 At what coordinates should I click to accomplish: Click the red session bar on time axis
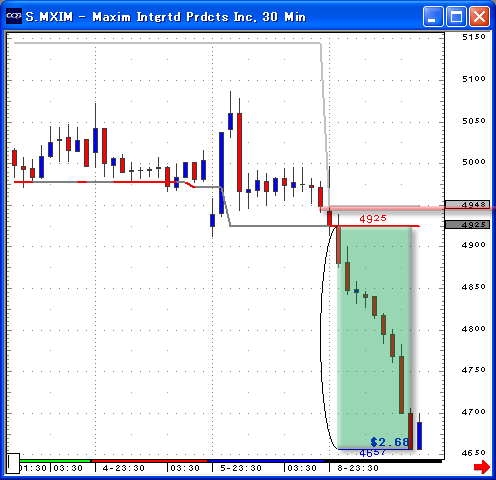[x=149, y=461]
